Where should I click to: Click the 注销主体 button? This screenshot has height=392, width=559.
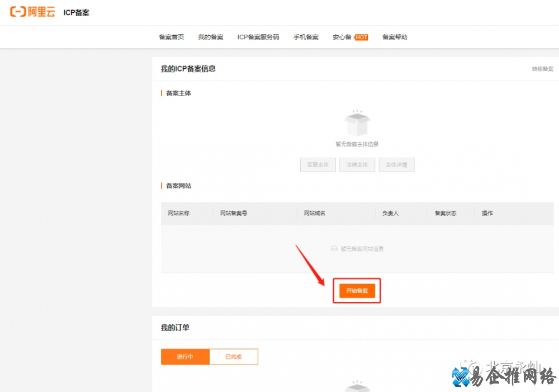(357, 164)
